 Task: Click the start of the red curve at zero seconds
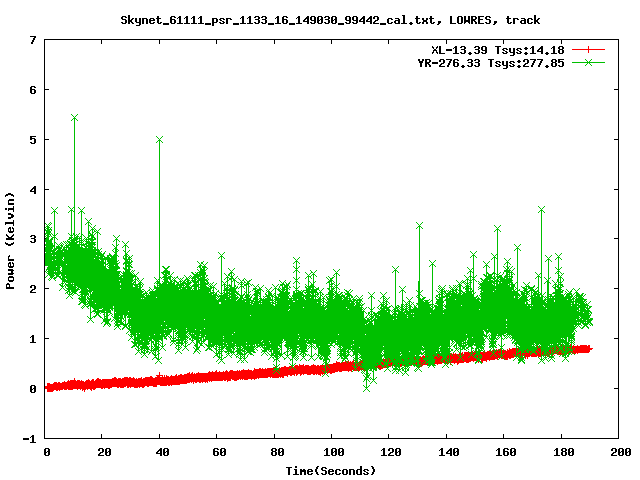pyautogui.click(x=49, y=387)
